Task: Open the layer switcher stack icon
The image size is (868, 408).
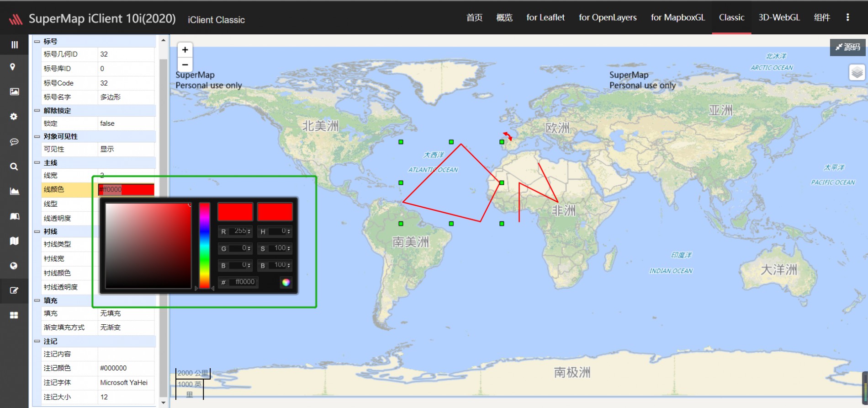Action: click(857, 72)
